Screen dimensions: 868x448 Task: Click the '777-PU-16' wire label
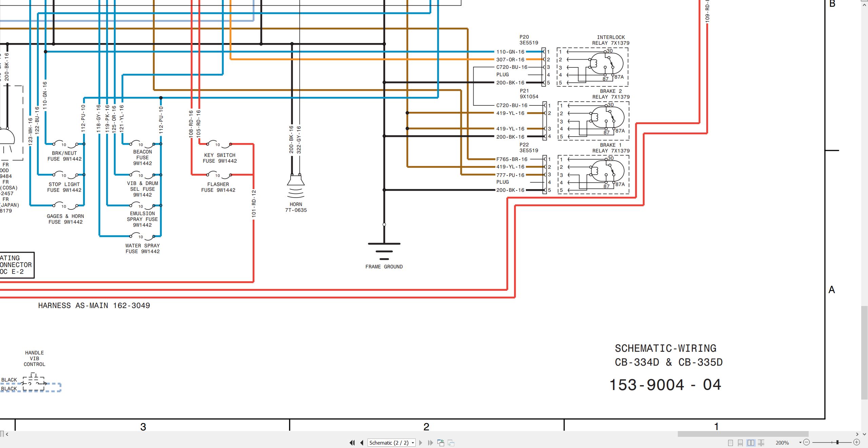(510, 175)
